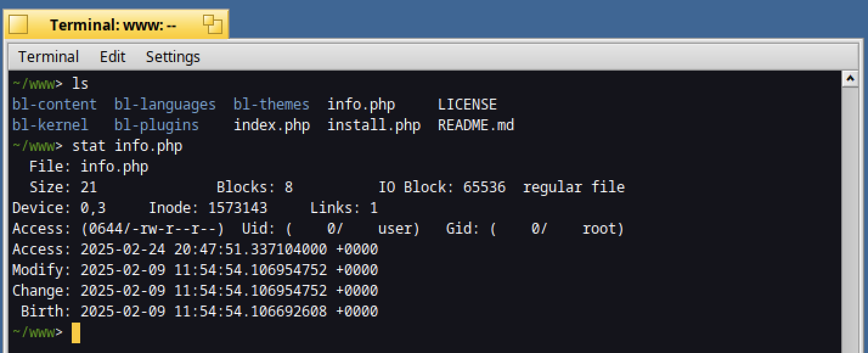868x353 pixels.
Task: Open the Settings menu
Action: pos(173,57)
